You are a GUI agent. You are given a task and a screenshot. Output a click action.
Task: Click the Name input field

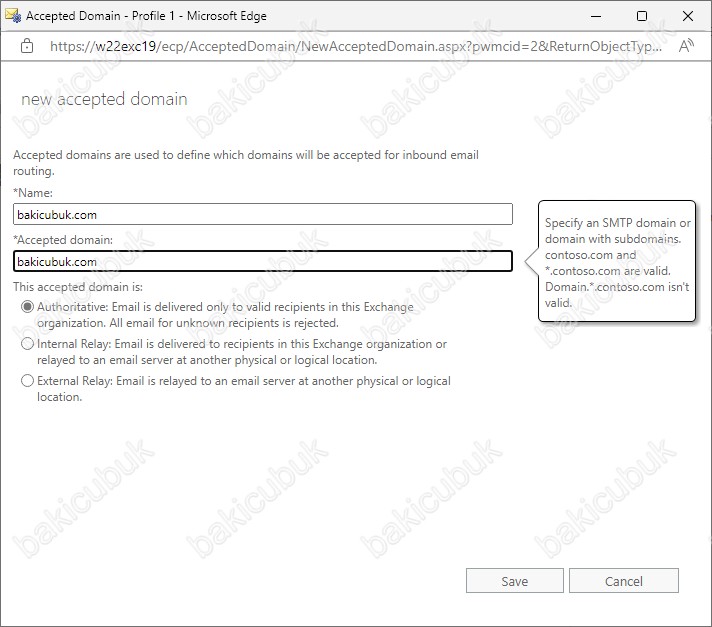click(263, 214)
